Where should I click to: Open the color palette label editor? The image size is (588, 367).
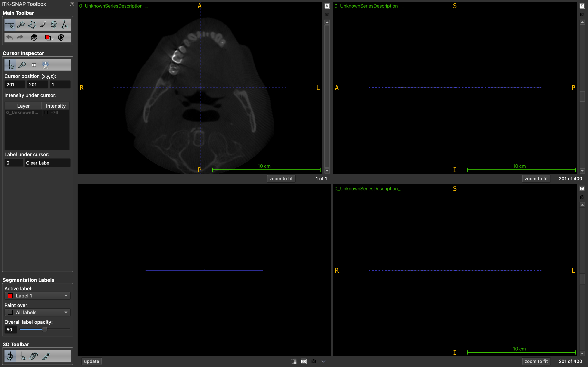click(x=61, y=37)
